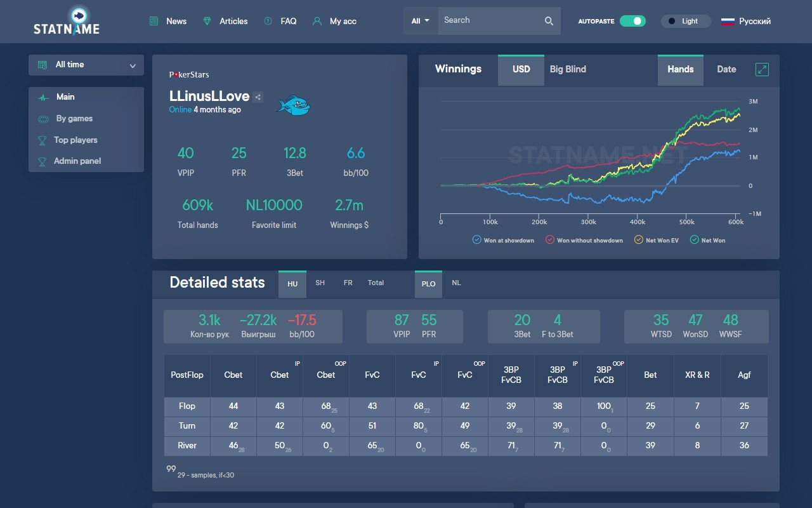This screenshot has height=508, width=812.
Task: Click the piranha player avatar
Action: pos(293,104)
